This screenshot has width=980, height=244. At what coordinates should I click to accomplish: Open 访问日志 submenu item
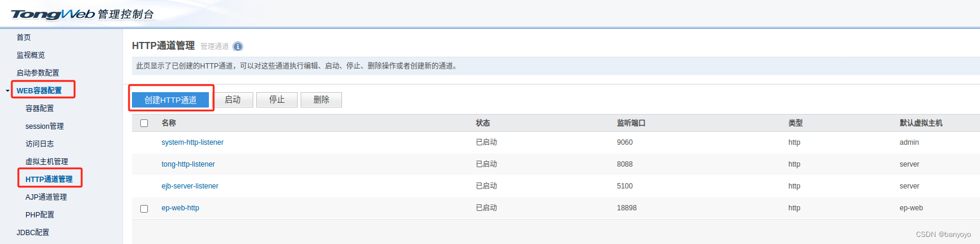(x=40, y=144)
